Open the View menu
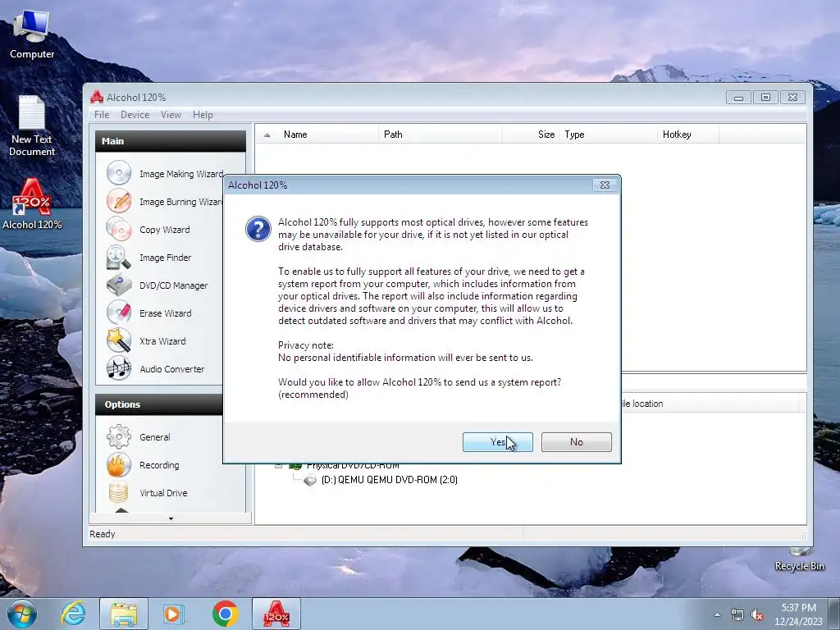 tap(171, 115)
